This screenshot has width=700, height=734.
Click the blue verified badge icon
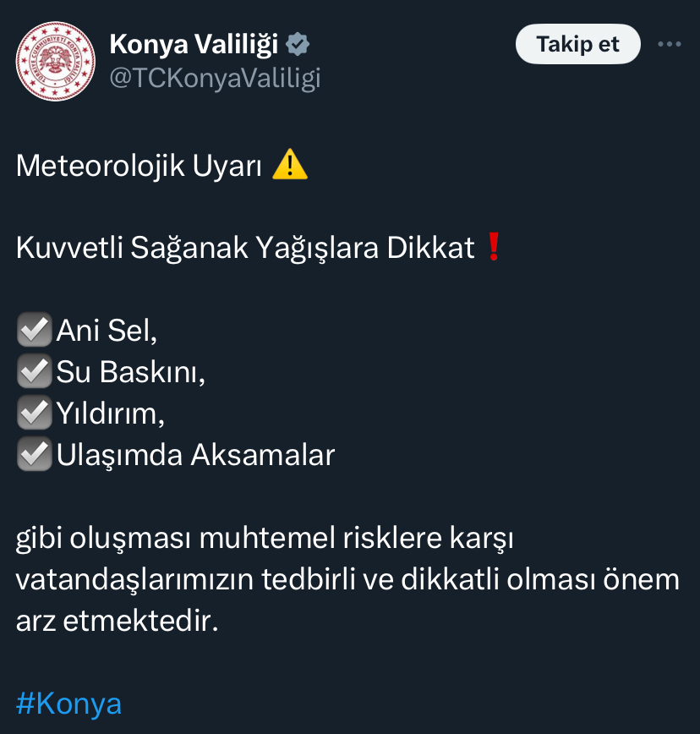298,45
